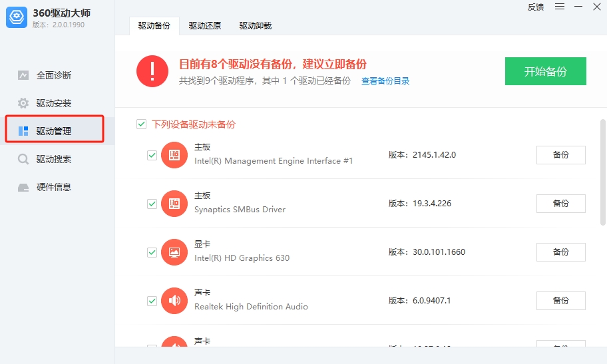Click motherboard icon for Synaptics SMBus Driver
Viewport: 607px width, 364px height.
pos(174,204)
